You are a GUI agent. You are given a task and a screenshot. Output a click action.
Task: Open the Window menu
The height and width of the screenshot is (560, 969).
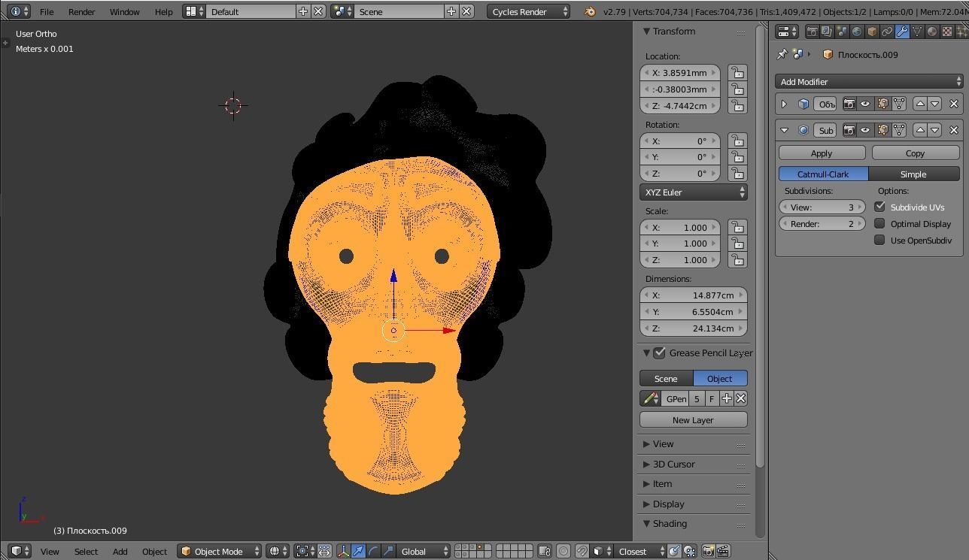pos(125,11)
